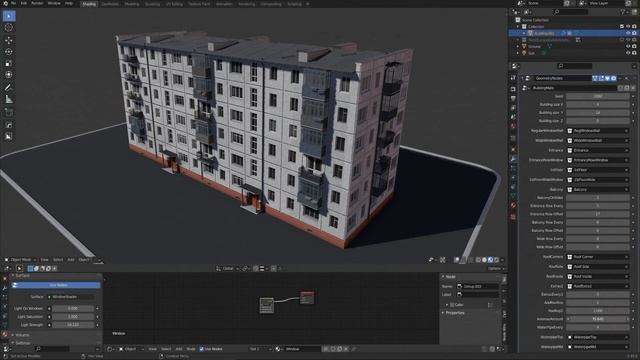Click the material sphere icon beside Window
Screen dimensions: 640x360
click(x=278, y=349)
